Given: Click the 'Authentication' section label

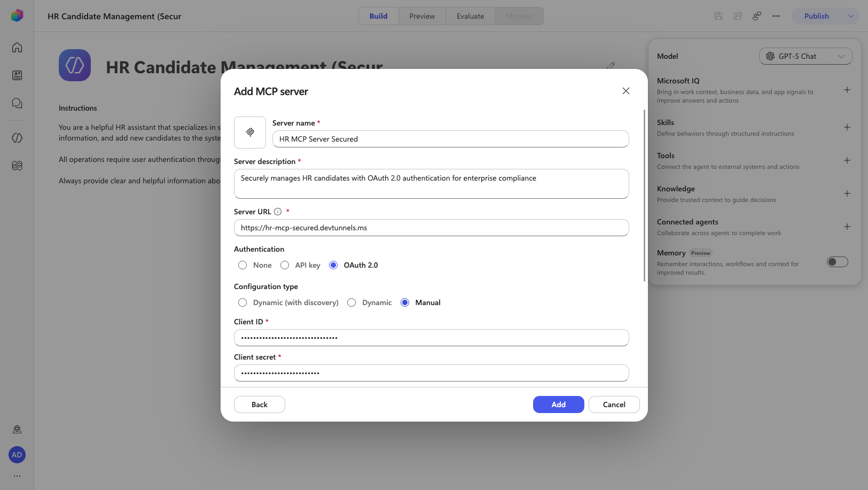Looking at the screenshot, I should 259,249.
